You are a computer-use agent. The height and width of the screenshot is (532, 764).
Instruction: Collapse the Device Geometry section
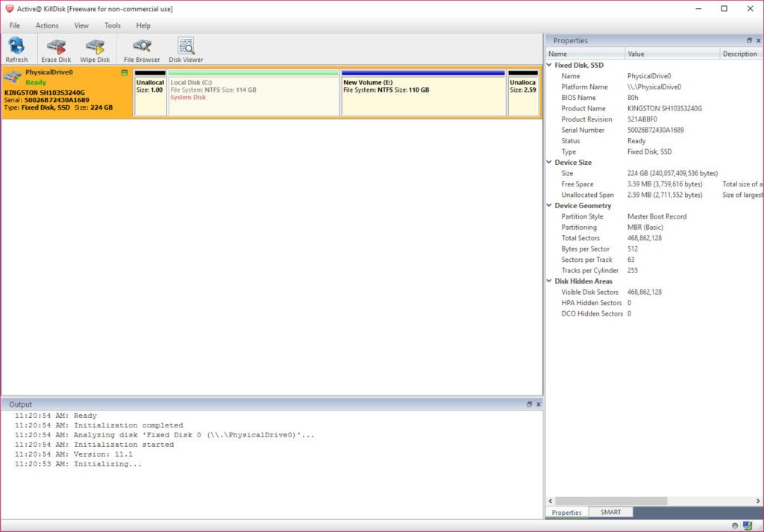point(549,206)
